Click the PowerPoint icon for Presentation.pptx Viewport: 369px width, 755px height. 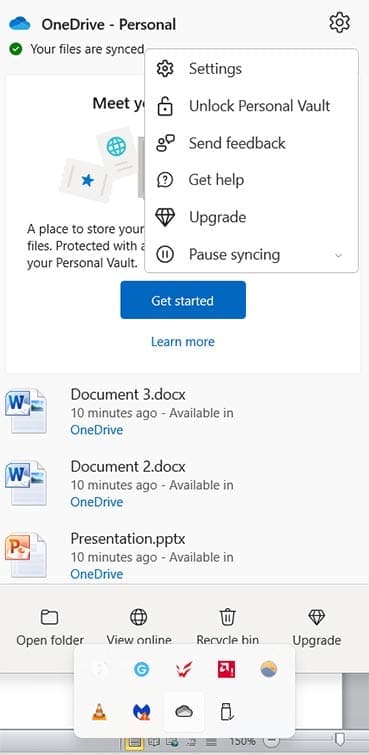tap(26, 555)
